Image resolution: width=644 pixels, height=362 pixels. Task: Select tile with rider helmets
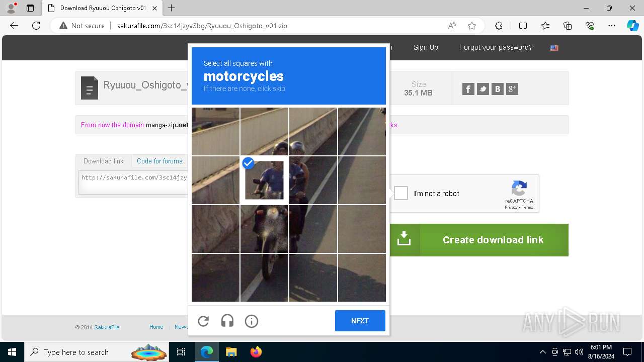pyautogui.click(x=264, y=131)
